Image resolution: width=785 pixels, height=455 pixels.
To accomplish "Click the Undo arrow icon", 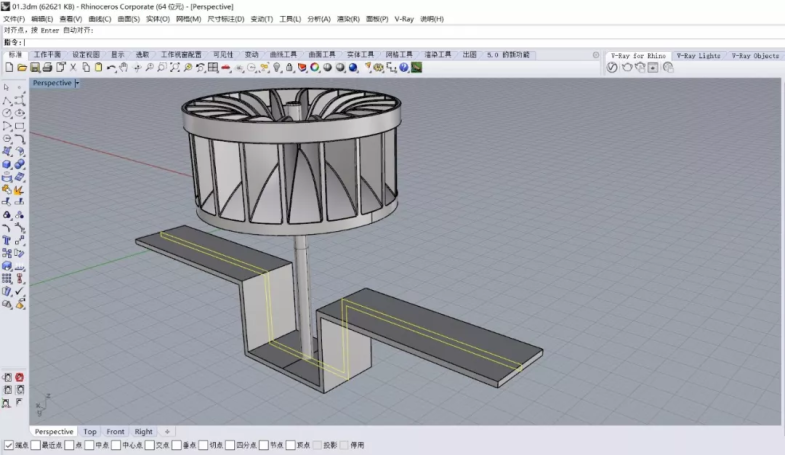I will [110, 68].
